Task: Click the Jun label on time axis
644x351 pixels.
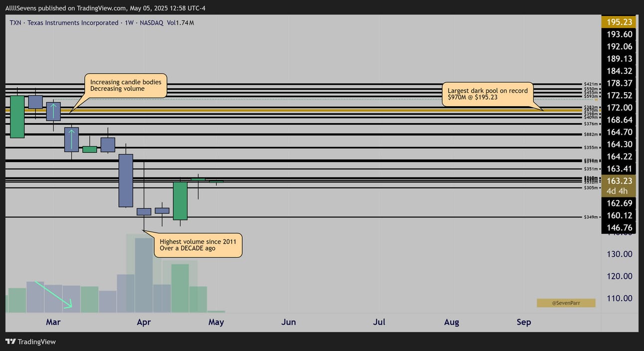Action: (289, 322)
